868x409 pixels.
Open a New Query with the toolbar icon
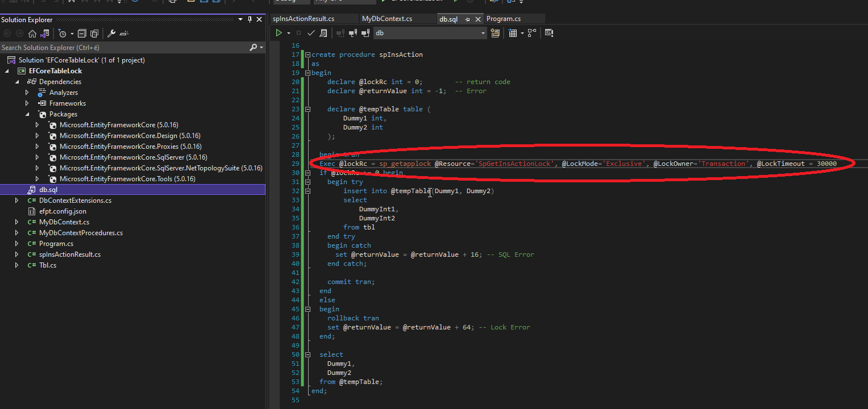[495, 32]
